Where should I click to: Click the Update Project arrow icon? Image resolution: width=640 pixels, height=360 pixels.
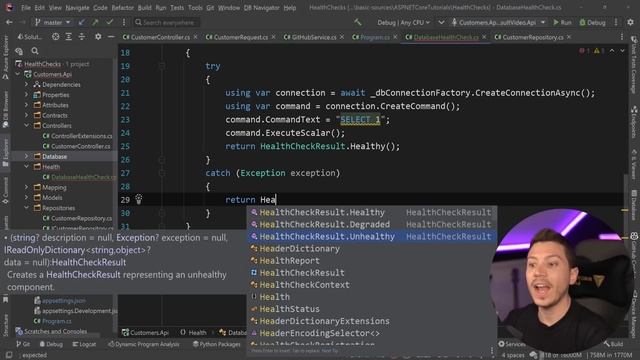coord(82,22)
